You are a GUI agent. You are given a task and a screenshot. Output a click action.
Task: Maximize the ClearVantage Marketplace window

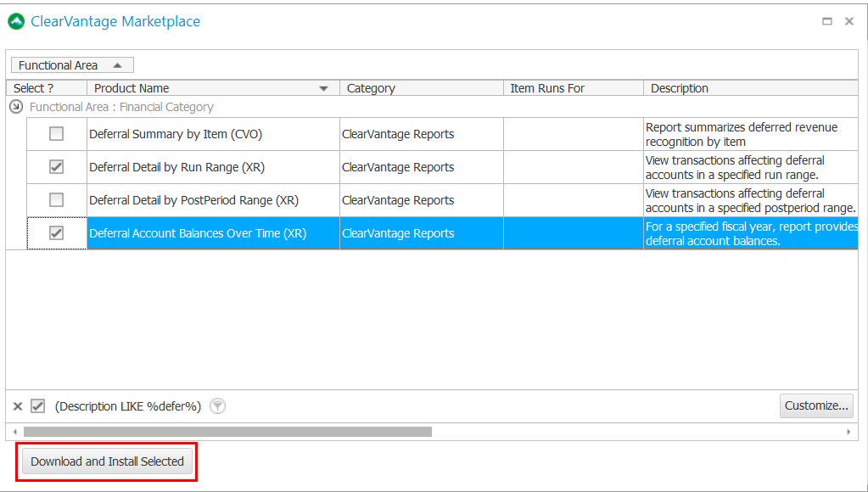point(827,21)
